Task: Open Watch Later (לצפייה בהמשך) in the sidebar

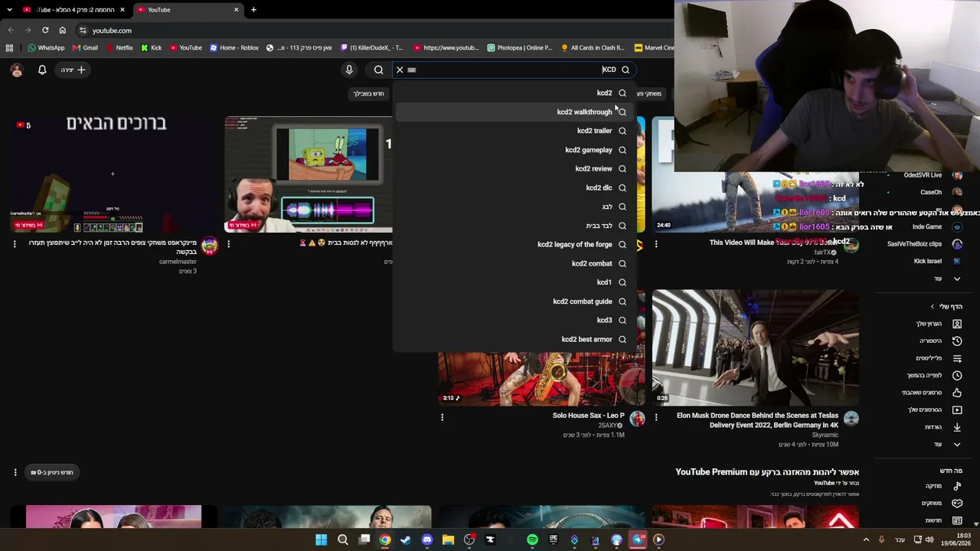Action: pos(934,376)
